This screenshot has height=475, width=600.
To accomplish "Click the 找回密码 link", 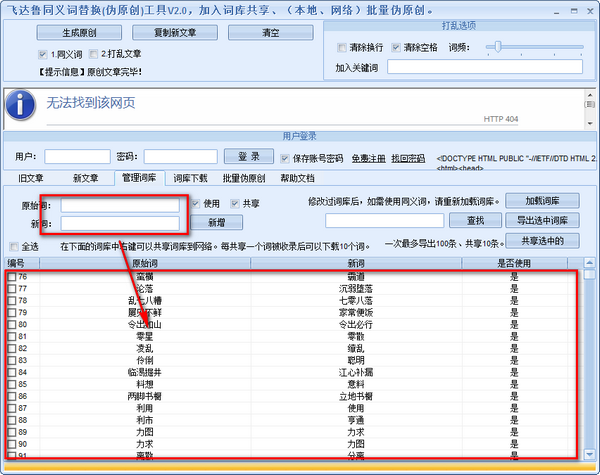I will click(407, 158).
